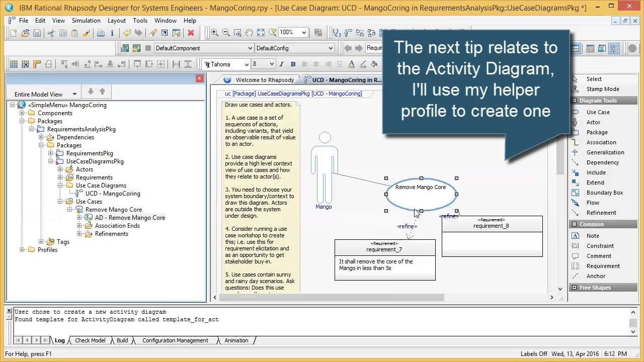Image resolution: width=644 pixels, height=362 pixels.
Task: Open the Tahoma font dropdown
Action: (247, 64)
